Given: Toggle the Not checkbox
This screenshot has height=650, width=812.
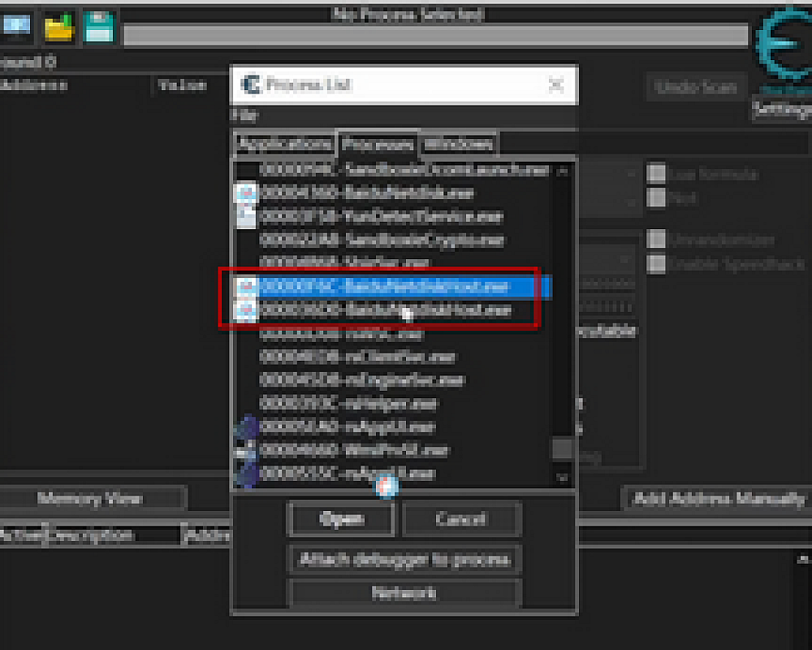Looking at the screenshot, I should click(x=655, y=197).
